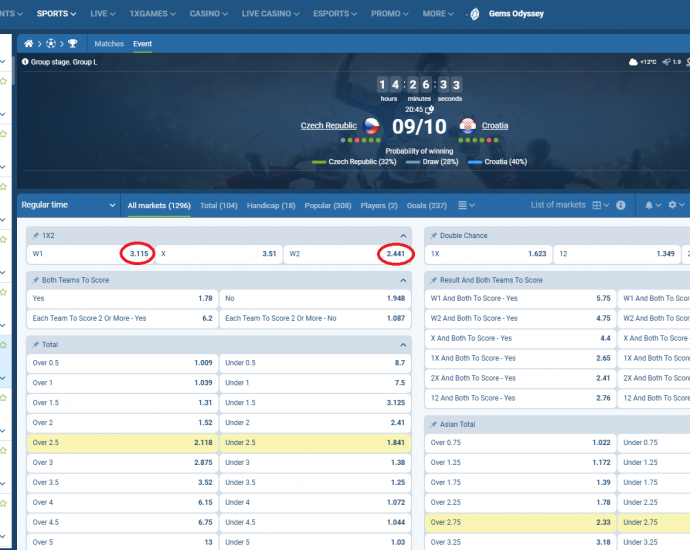Select W1 And Both To Score Yes 5.75
The image size is (690, 550).
[521, 298]
